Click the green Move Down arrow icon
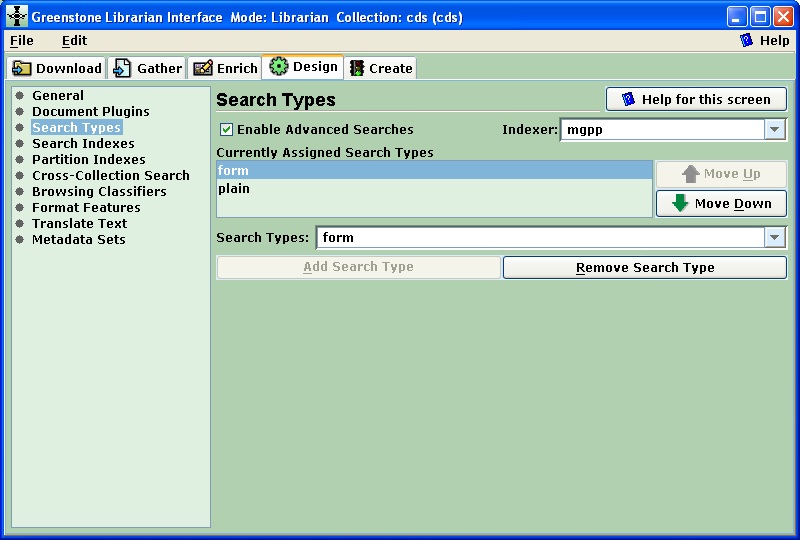800x540 pixels. [x=681, y=204]
